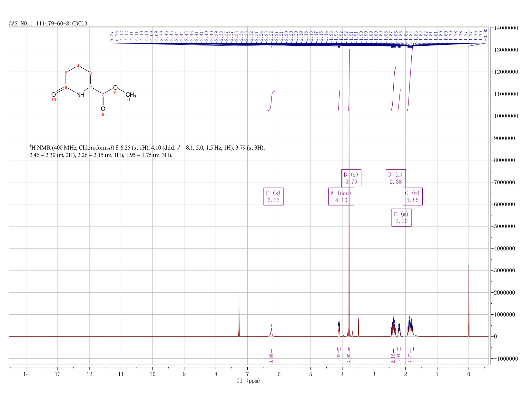
Task: Click the 1.02 integral value label
Action: coord(339,358)
